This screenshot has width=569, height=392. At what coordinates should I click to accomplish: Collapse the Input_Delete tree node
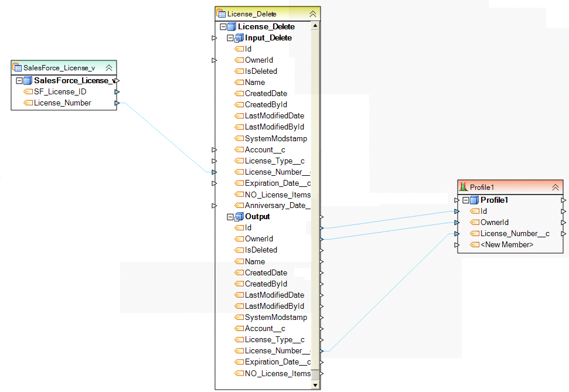click(x=230, y=38)
